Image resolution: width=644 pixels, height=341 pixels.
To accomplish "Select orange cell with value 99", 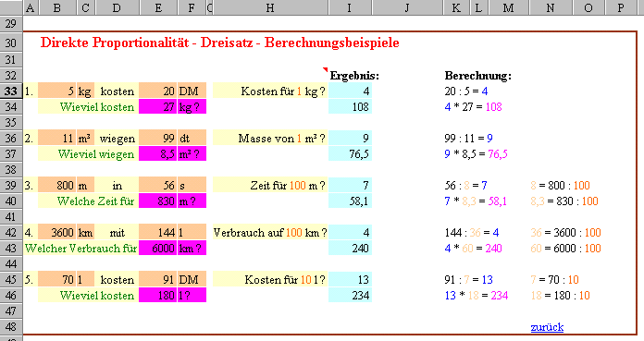I will tap(158, 139).
